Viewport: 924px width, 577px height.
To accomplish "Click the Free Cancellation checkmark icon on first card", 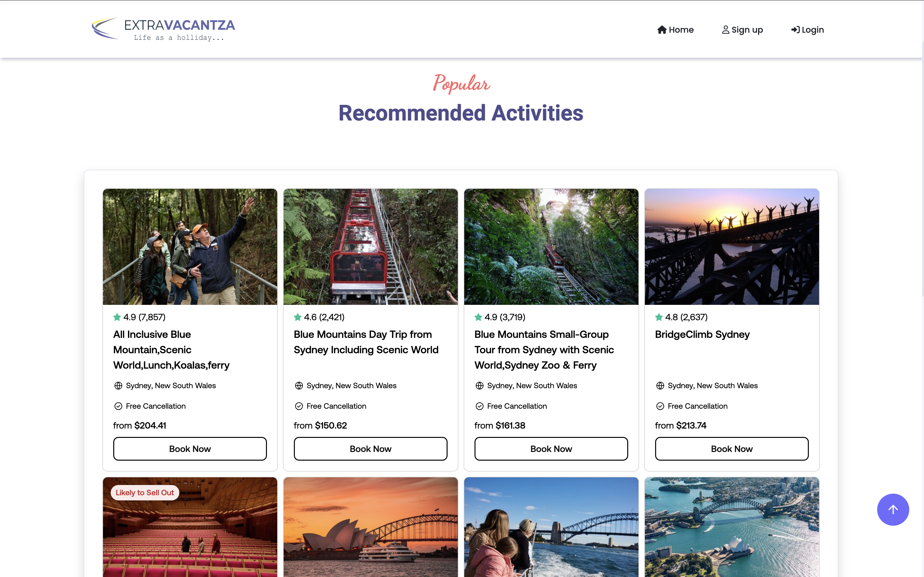I will point(118,406).
